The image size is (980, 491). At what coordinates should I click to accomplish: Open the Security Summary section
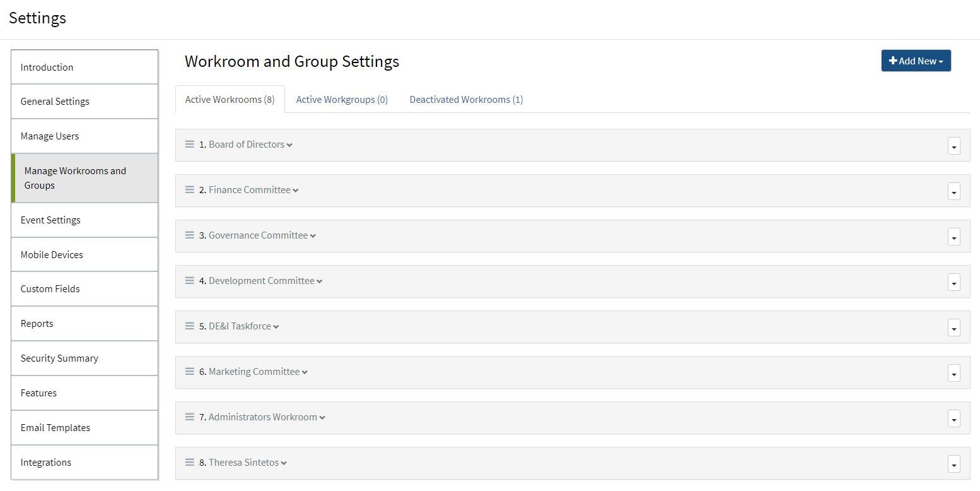[59, 358]
